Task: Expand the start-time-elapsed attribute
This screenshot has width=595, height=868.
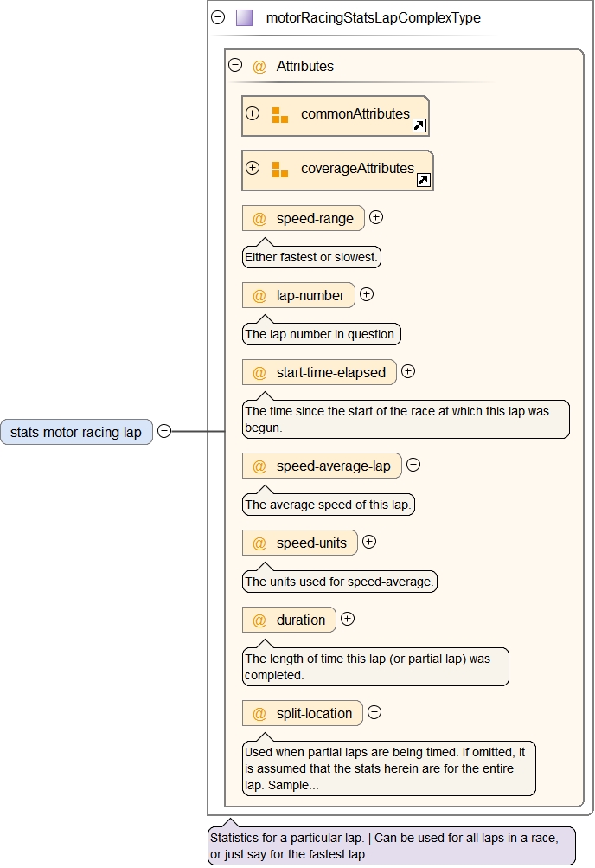Action: 408,371
